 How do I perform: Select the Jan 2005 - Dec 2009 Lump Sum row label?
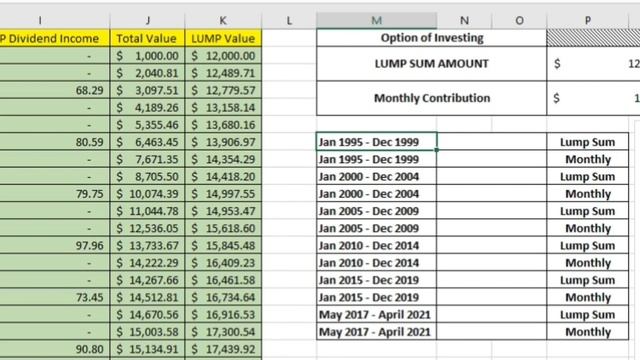[x=376, y=211]
